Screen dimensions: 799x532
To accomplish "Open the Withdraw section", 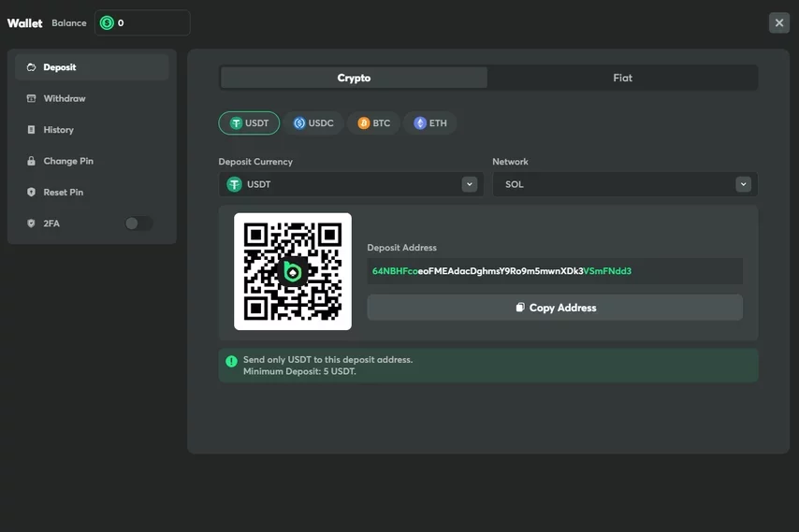I will tap(64, 98).
